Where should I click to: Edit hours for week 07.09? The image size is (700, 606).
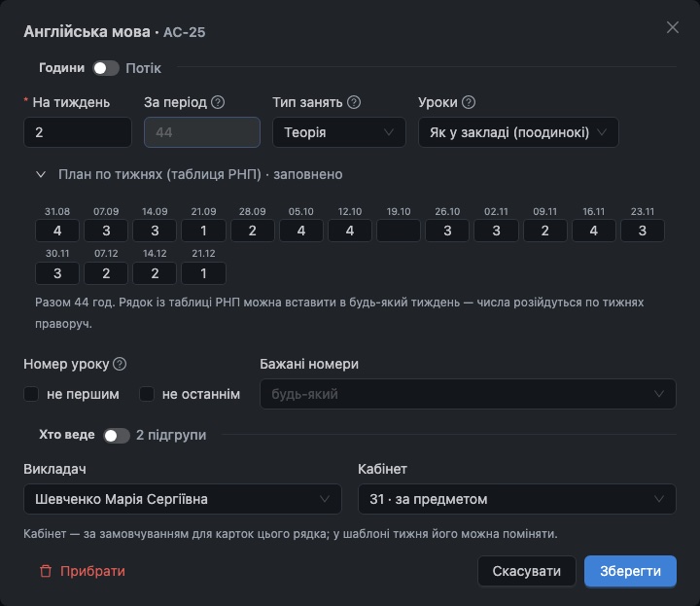tap(106, 231)
